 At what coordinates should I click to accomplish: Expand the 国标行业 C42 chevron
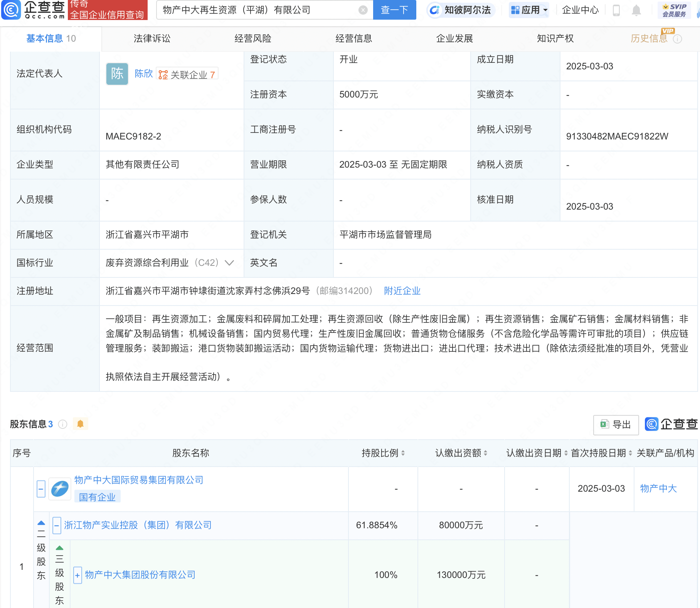click(x=229, y=263)
